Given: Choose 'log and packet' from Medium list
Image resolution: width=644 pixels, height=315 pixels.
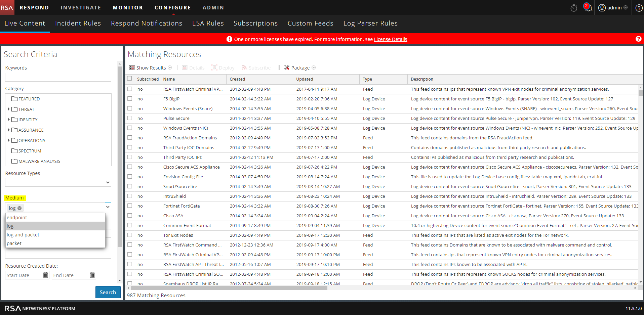Looking at the screenshot, I should (x=23, y=235).
